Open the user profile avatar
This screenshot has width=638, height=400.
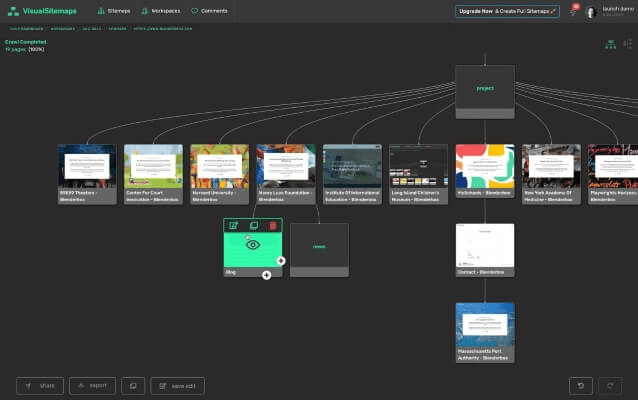pos(590,12)
